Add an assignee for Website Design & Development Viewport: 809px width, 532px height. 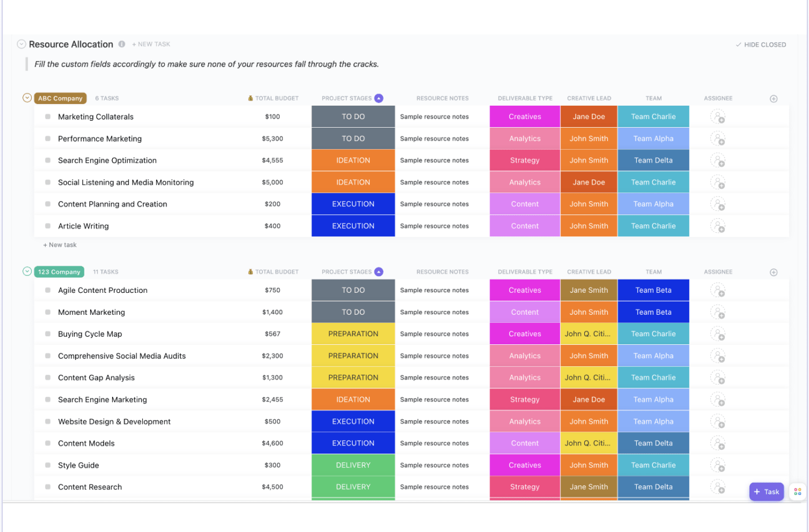point(718,421)
